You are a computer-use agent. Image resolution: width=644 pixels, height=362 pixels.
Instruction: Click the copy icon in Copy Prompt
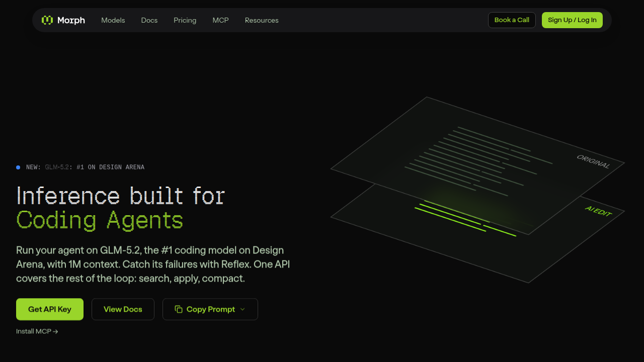coord(179,309)
